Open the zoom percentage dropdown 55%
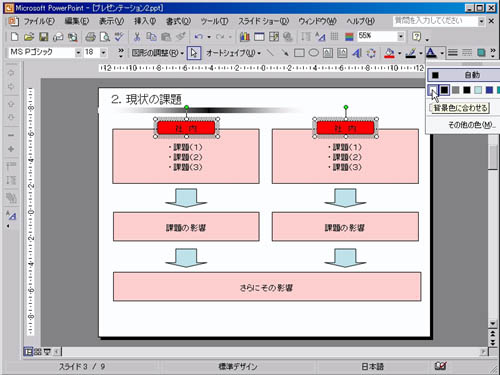The width and height of the screenshot is (500, 375). pos(401,36)
